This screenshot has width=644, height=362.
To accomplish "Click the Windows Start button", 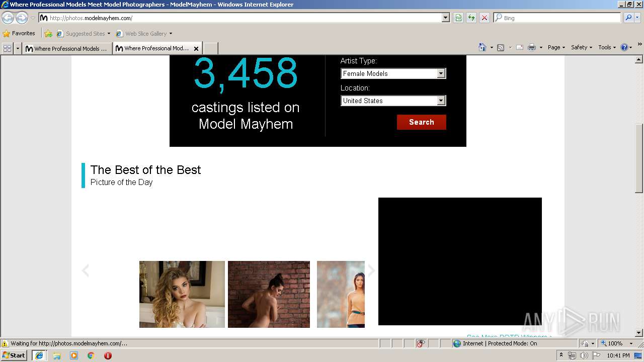I will tap(14, 355).
